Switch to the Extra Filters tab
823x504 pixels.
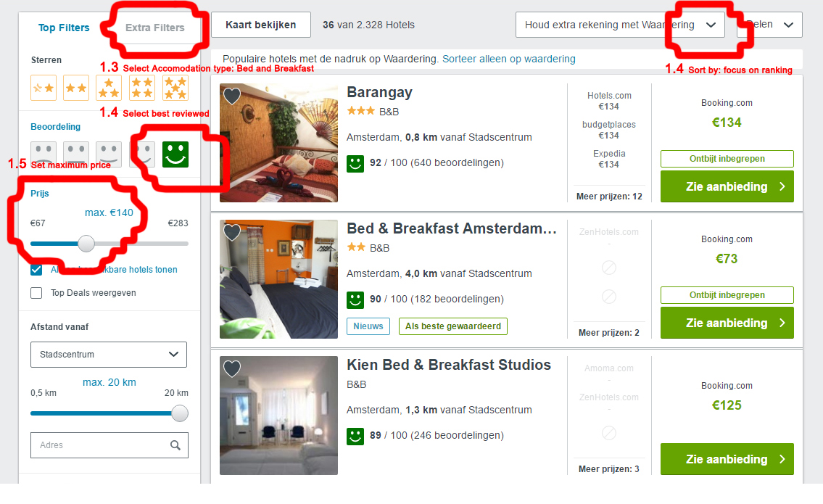155,28
